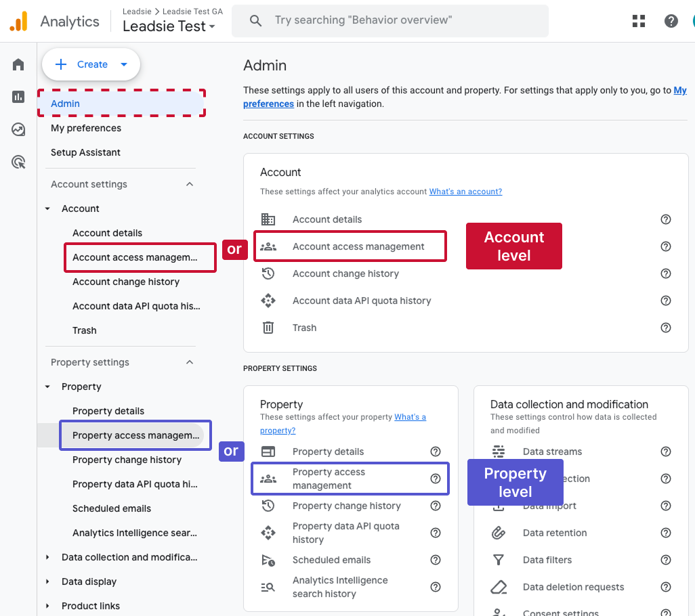Image resolution: width=695 pixels, height=616 pixels.
Task: Open Scheduled emails in sidebar tree
Action: tap(112, 508)
